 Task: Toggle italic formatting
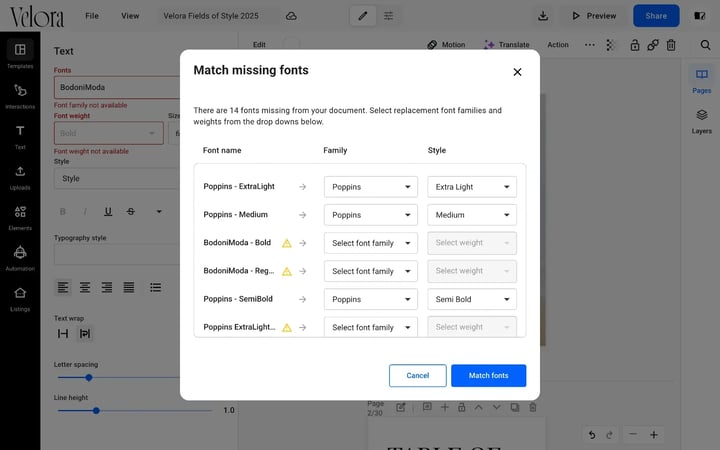(85, 212)
